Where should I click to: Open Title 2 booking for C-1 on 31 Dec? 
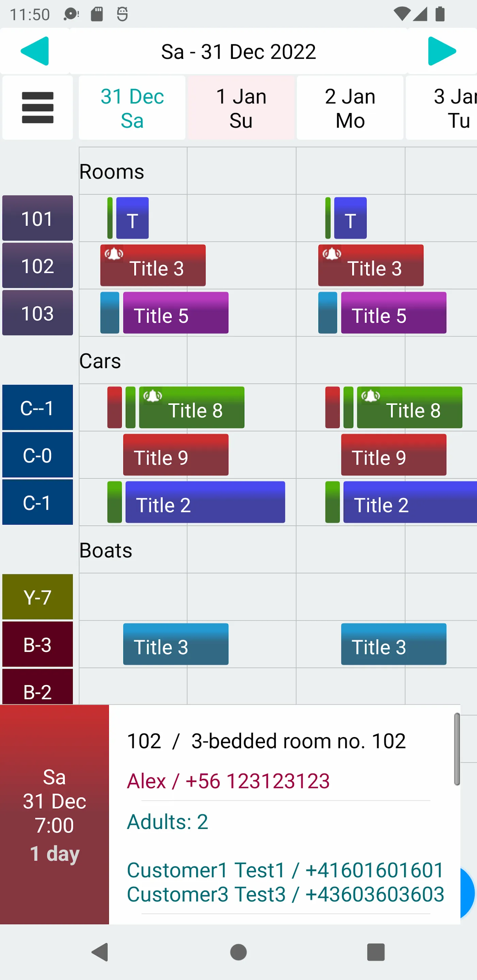click(x=205, y=502)
